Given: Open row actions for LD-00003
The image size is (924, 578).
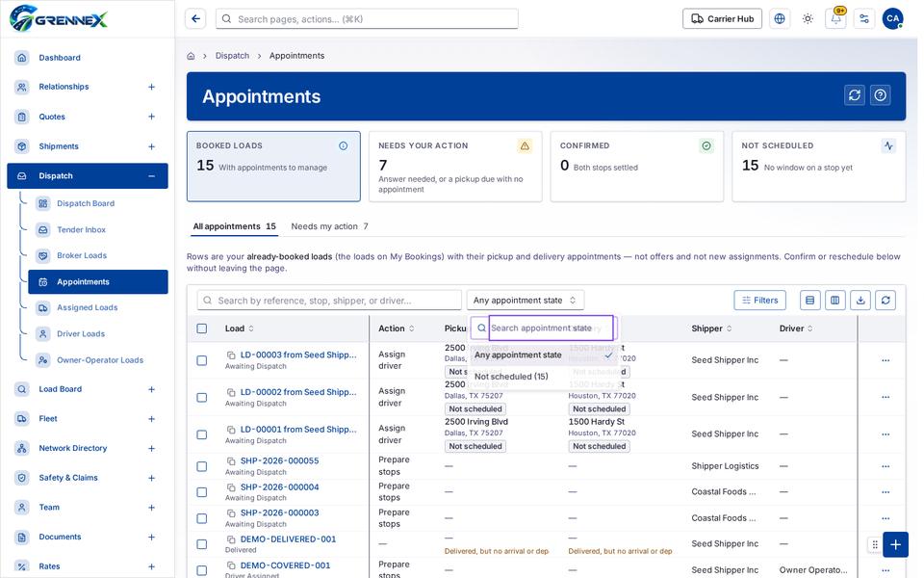Looking at the screenshot, I should coord(885,360).
